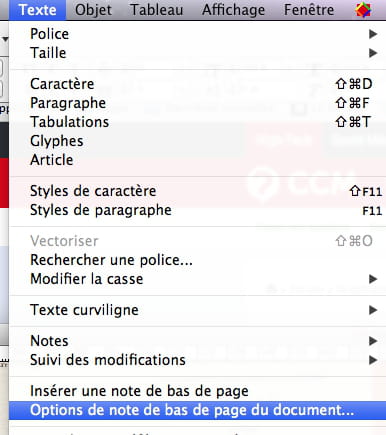Click the colorful icon in menu bar

[x=363, y=10]
